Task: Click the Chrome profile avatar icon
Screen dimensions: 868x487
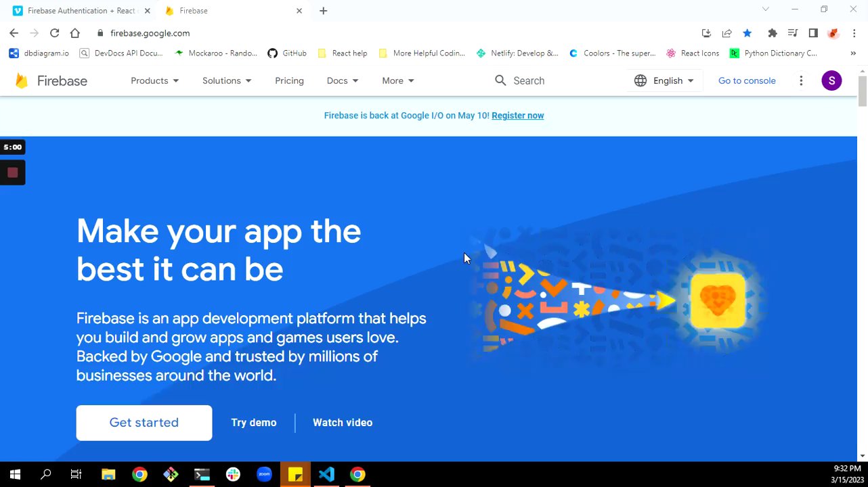Action: (x=833, y=33)
